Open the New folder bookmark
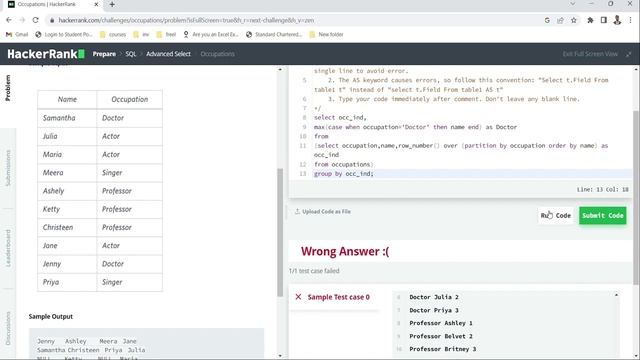 coord(327,35)
